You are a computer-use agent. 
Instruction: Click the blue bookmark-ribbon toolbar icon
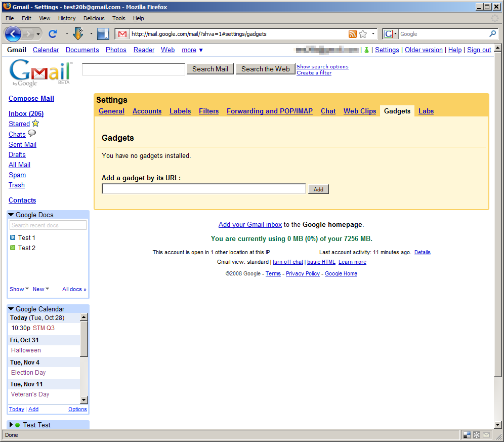[x=103, y=34]
